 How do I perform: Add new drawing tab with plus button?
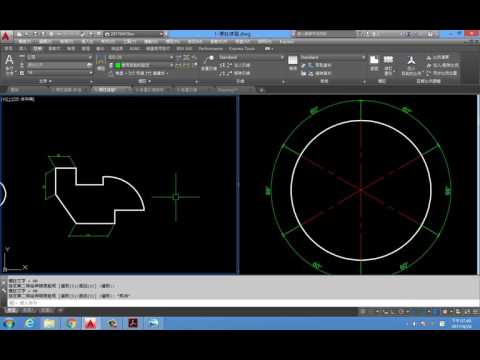click(262, 90)
